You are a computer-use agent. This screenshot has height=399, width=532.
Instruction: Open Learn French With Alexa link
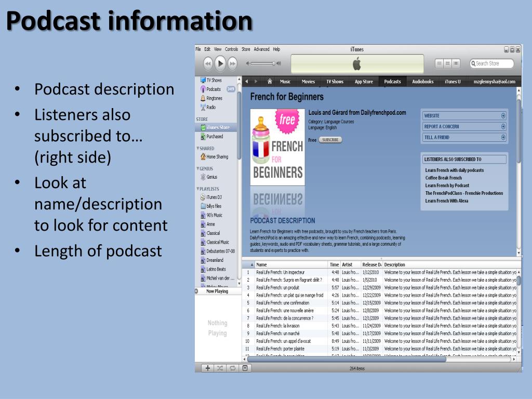click(446, 201)
